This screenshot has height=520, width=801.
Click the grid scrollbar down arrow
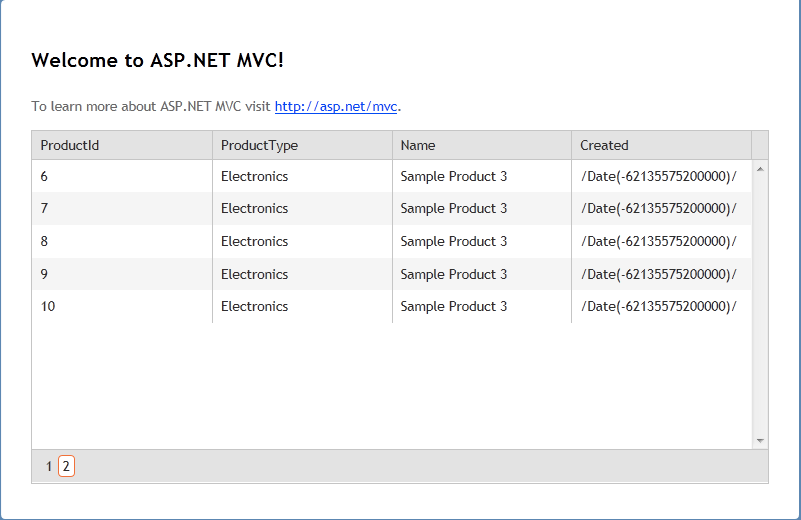pos(760,440)
